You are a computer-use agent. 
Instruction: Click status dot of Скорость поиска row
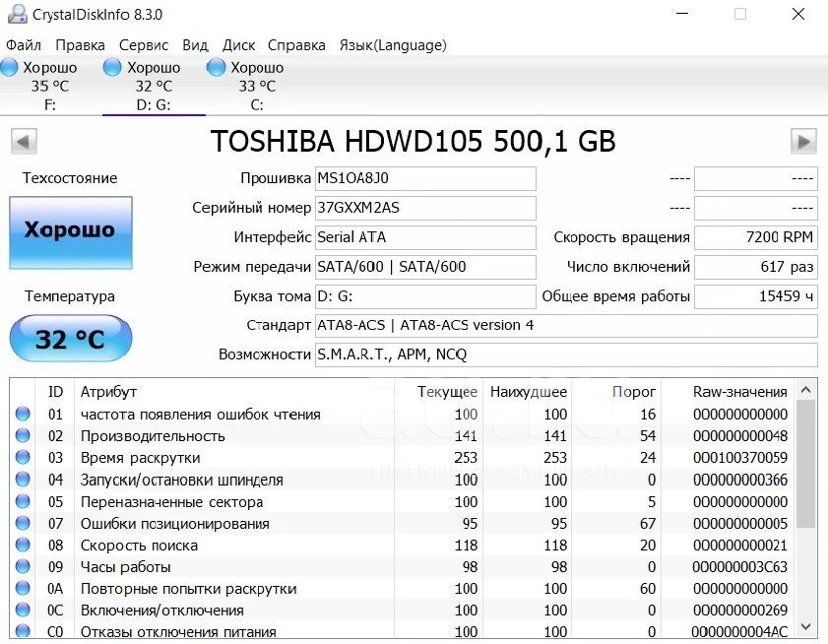(23, 545)
